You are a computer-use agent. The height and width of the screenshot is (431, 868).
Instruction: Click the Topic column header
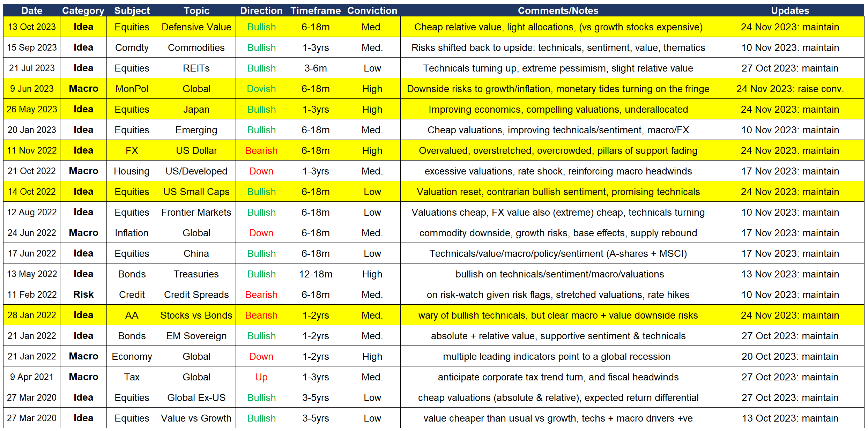click(196, 10)
